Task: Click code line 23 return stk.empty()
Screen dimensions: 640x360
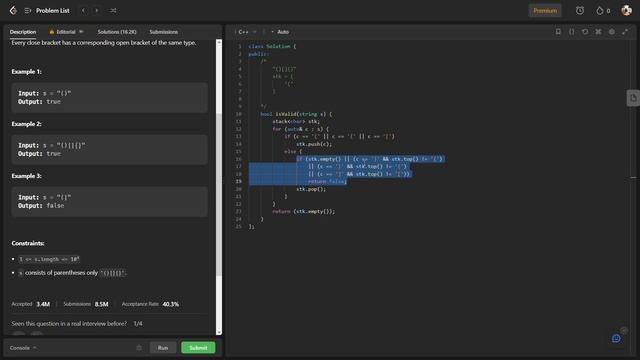Action: coord(303,211)
